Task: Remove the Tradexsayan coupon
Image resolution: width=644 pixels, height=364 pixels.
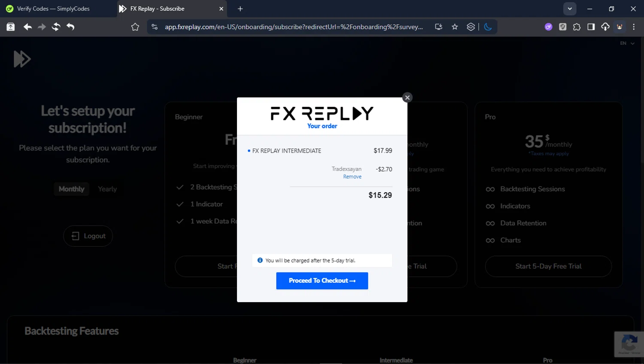Action: pyautogui.click(x=352, y=177)
